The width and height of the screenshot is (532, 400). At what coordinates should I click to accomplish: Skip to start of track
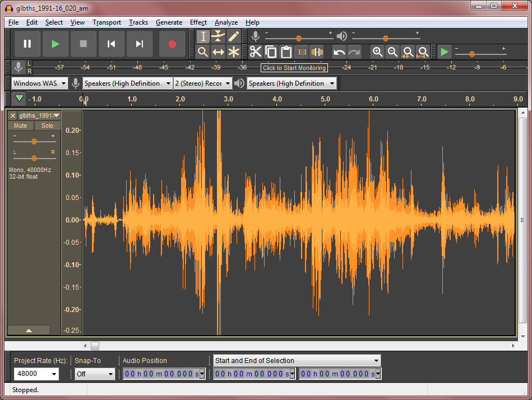coord(112,44)
